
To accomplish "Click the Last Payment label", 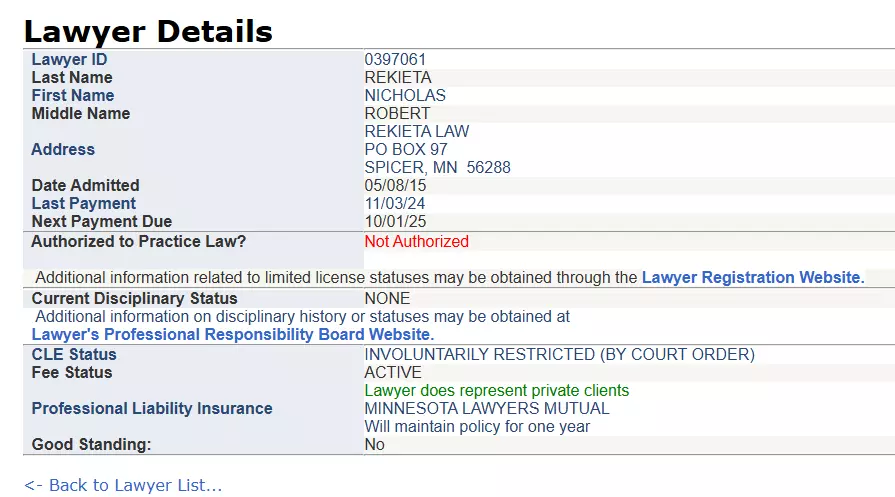I will click(x=83, y=204).
